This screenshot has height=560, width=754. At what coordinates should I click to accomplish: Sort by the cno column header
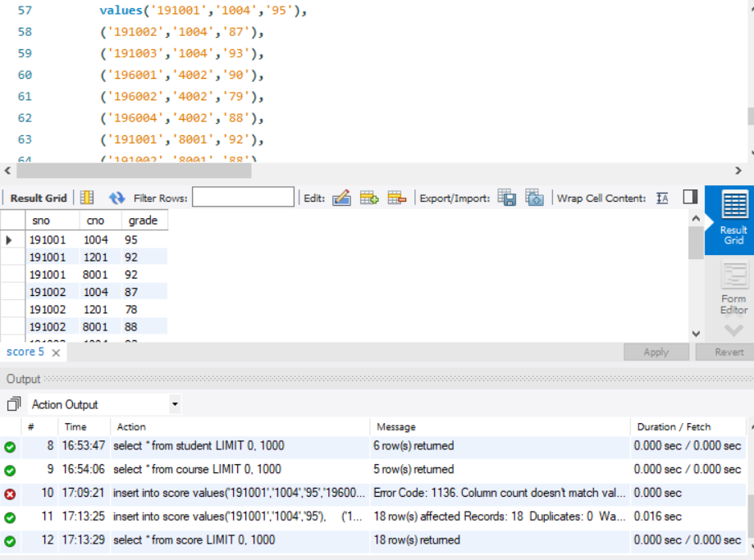click(x=100, y=221)
